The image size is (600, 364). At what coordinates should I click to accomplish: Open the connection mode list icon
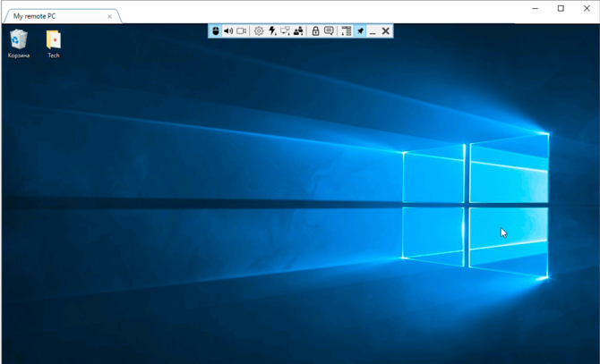pyautogui.click(x=347, y=31)
